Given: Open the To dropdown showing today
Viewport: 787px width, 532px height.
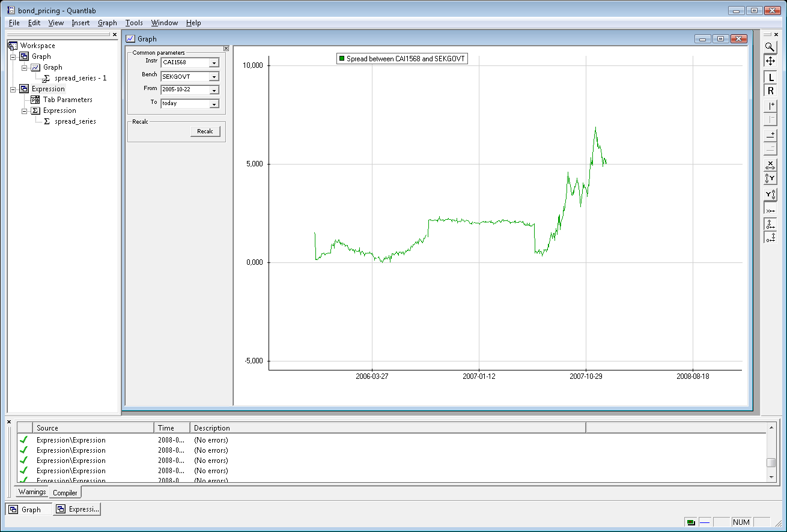Looking at the screenshot, I should pos(214,104).
